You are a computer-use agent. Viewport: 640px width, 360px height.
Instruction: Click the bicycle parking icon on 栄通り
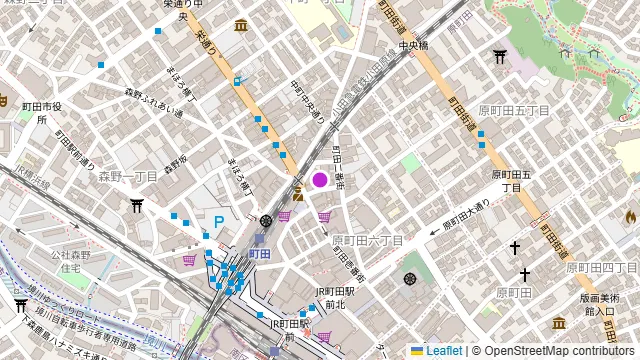(241, 81)
